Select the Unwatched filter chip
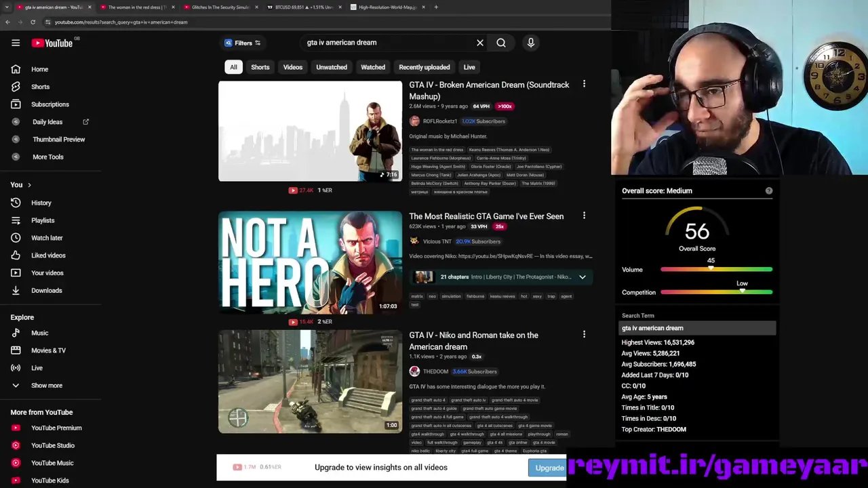 332,67
